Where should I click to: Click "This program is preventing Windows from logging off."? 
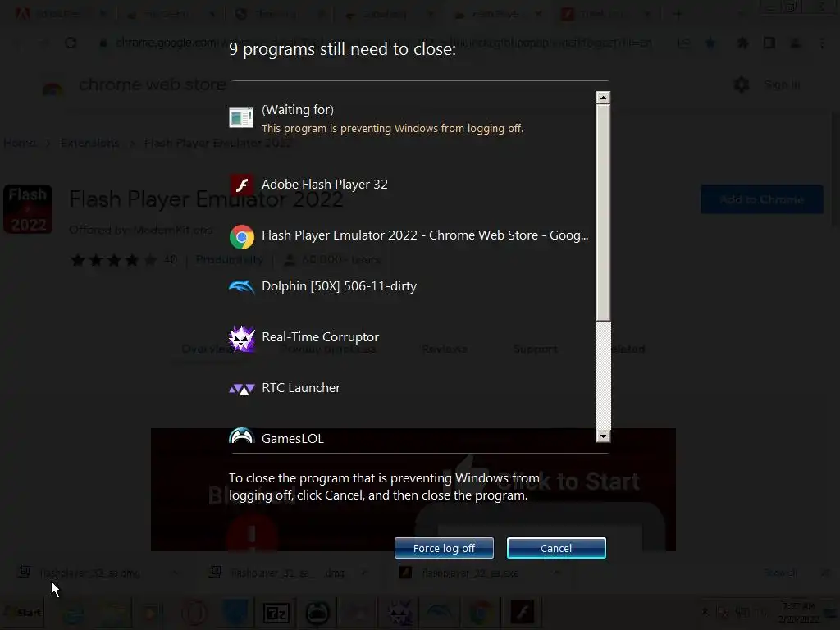(392, 129)
